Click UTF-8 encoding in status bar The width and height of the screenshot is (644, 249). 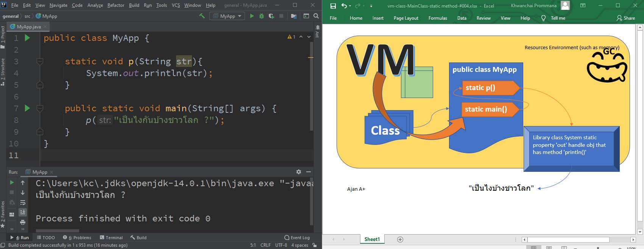(x=281, y=245)
